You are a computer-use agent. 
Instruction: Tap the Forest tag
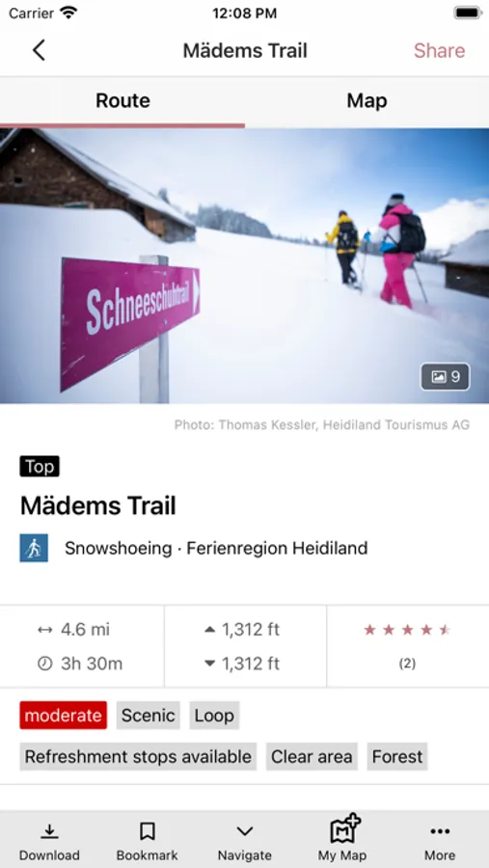coord(397,757)
